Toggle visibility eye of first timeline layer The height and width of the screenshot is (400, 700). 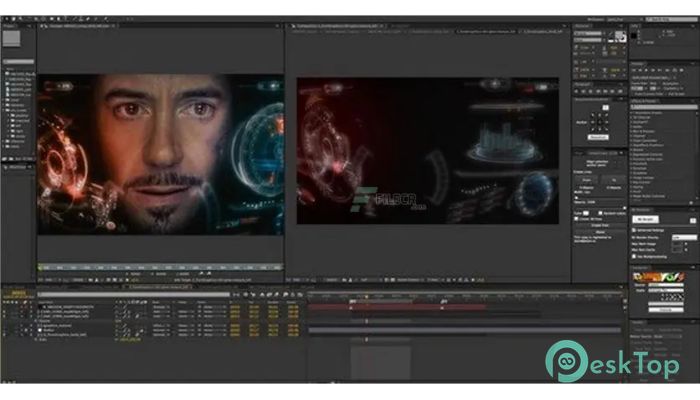tap(4, 308)
